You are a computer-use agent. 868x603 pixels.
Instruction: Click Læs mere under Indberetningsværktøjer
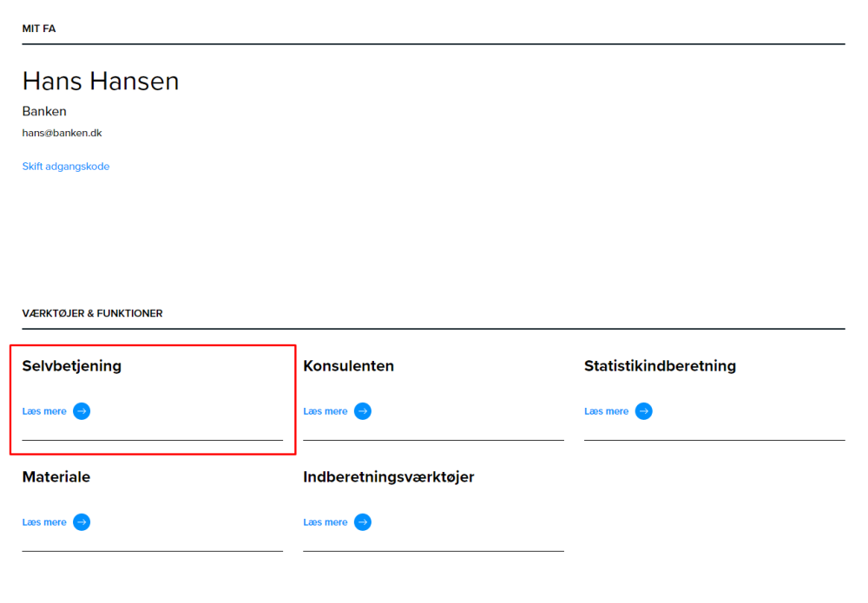click(325, 522)
